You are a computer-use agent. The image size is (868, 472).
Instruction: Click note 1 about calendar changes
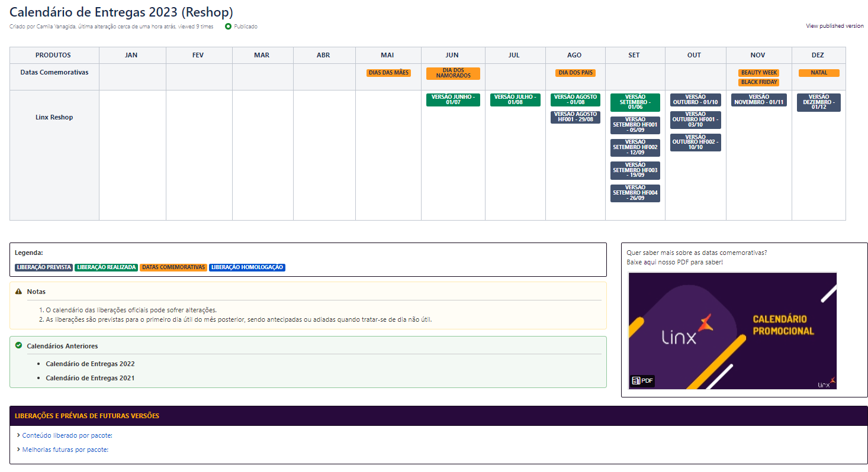pyautogui.click(x=131, y=310)
